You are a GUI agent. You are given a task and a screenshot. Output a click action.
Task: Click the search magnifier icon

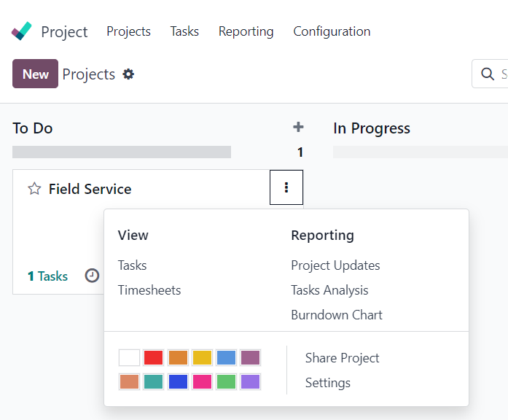488,74
